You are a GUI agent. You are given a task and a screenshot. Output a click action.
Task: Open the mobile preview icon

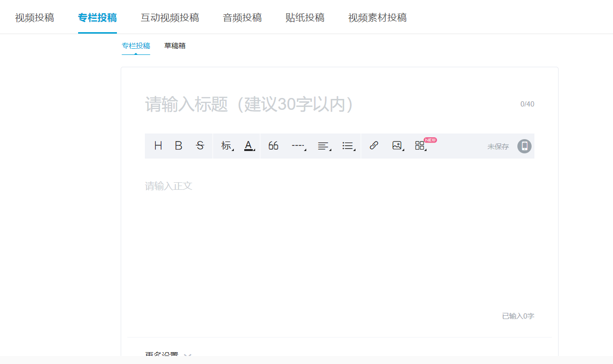point(524,147)
